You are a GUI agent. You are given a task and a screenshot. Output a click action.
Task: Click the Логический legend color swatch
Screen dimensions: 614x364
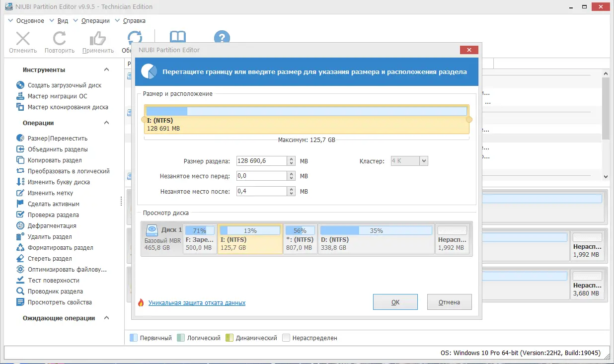181,338
